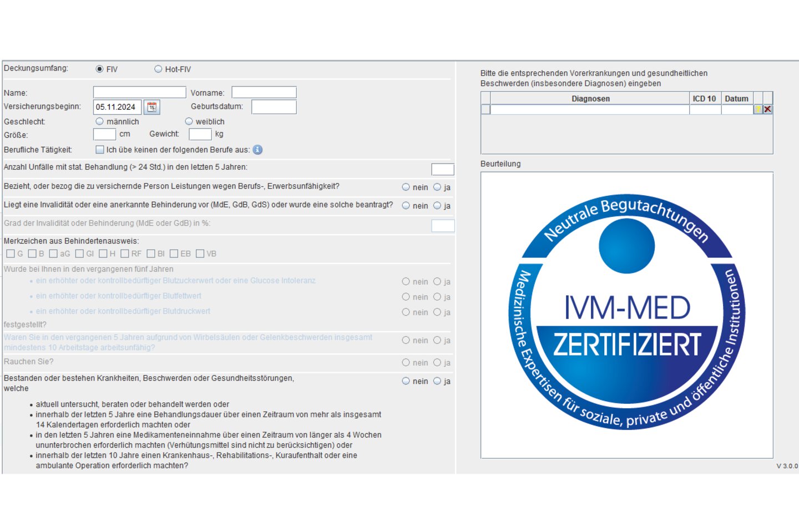
Task: Click the info icon beside Berufliche Tätigkeit
Action: click(257, 150)
